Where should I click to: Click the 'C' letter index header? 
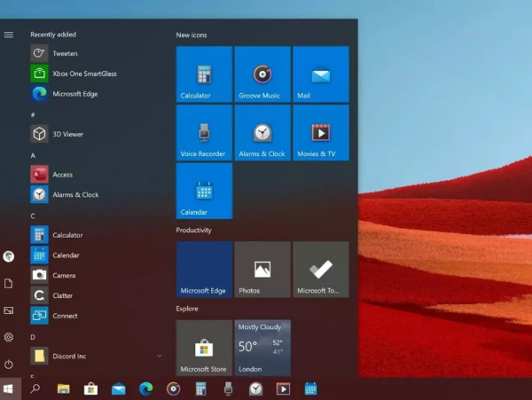coord(33,216)
